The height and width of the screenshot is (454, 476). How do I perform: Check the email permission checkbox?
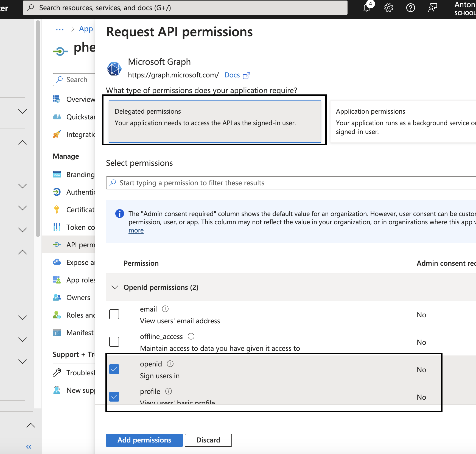click(x=114, y=314)
